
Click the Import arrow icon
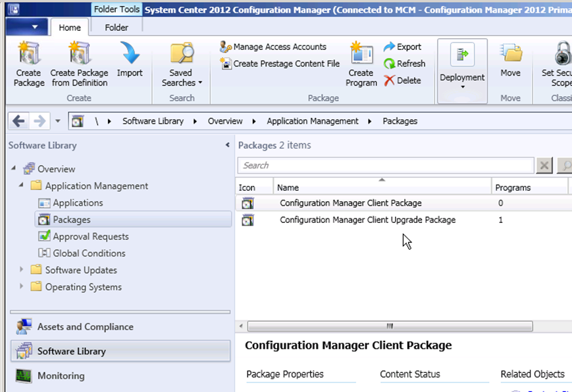130,53
